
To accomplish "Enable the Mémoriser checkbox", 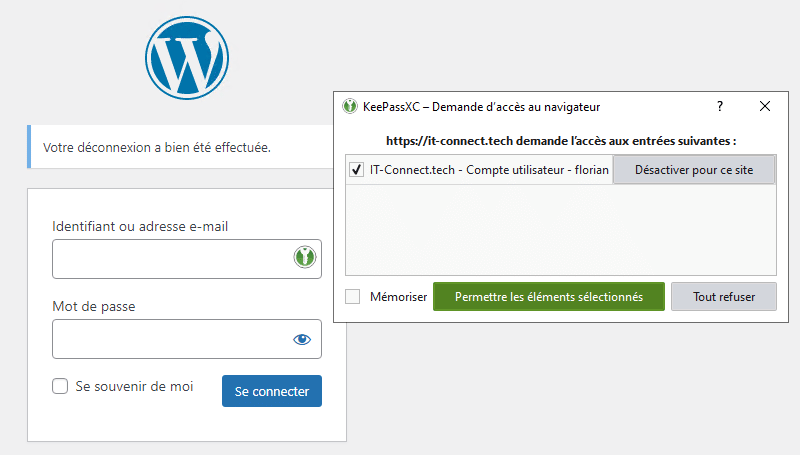I will click(x=353, y=296).
